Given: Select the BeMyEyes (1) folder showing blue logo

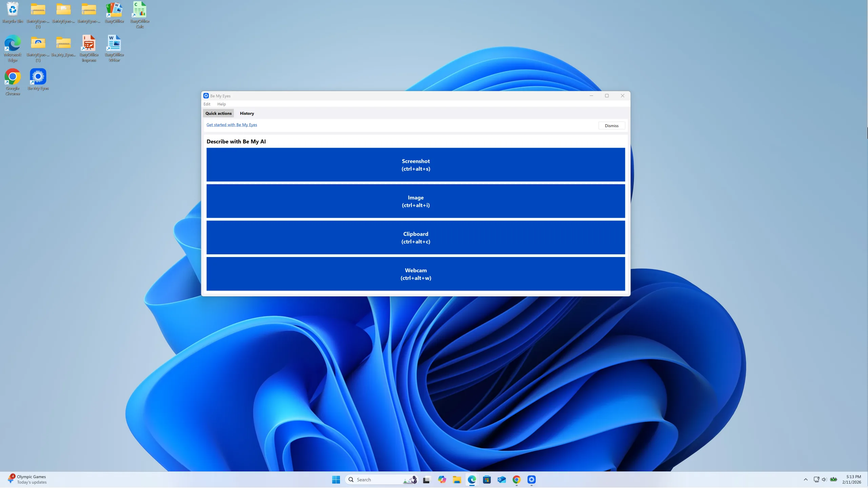Looking at the screenshot, I should pos(38,49).
